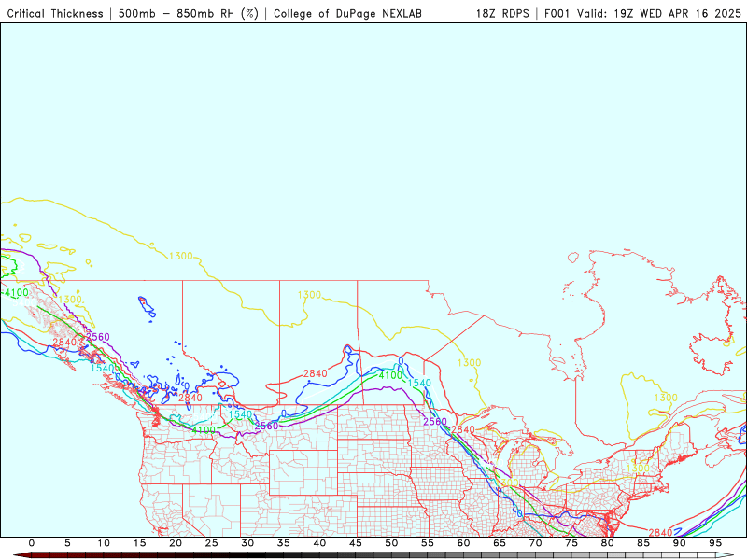The image size is (747, 560).
Task: Click red "2840" label near Lake Superior
Action: 463,430
